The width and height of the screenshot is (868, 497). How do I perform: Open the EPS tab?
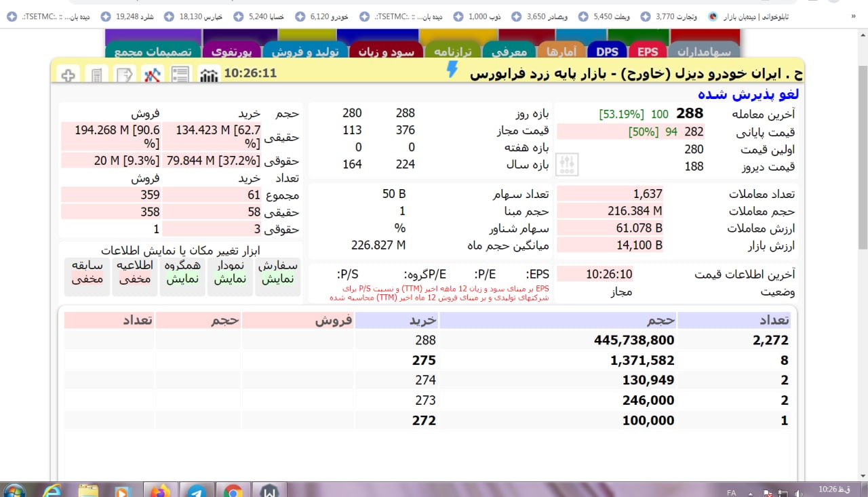pyautogui.click(x=648, y=52)
